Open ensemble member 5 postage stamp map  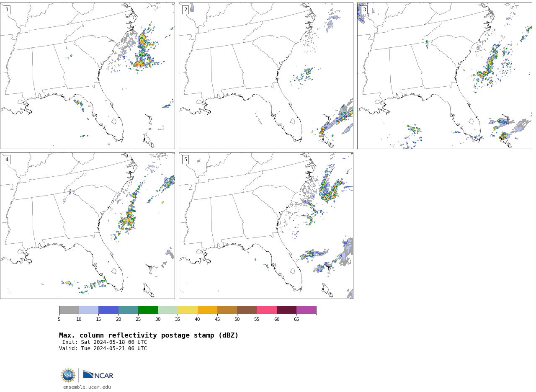coord(266,226)
